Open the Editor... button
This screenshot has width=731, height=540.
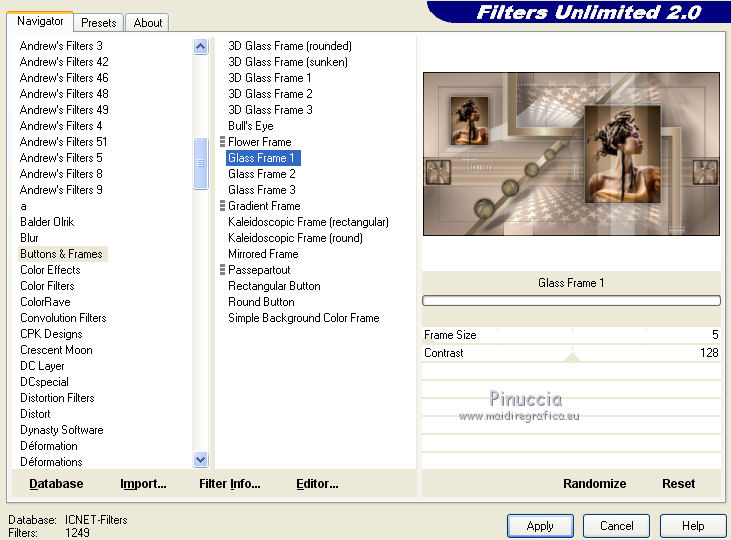tap(317, 484)
